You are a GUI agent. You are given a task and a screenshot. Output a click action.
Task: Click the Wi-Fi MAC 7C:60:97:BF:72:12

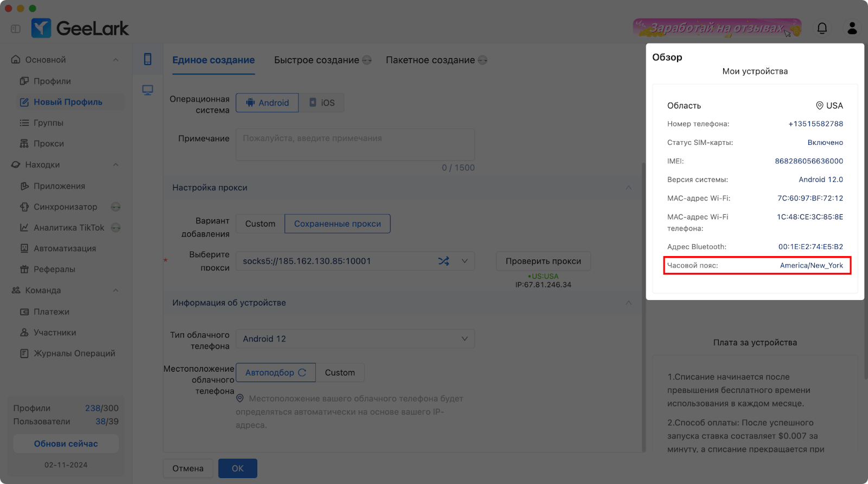(810, 199)
